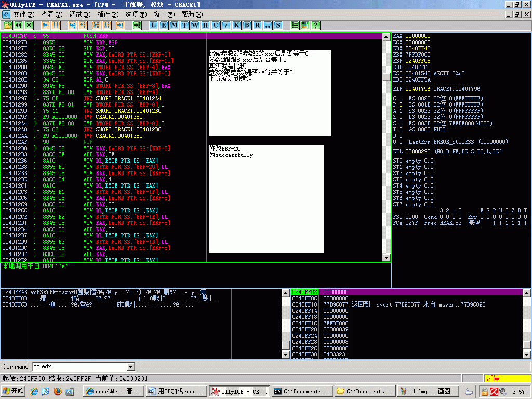Show References with the R button

tap(258, 25)
